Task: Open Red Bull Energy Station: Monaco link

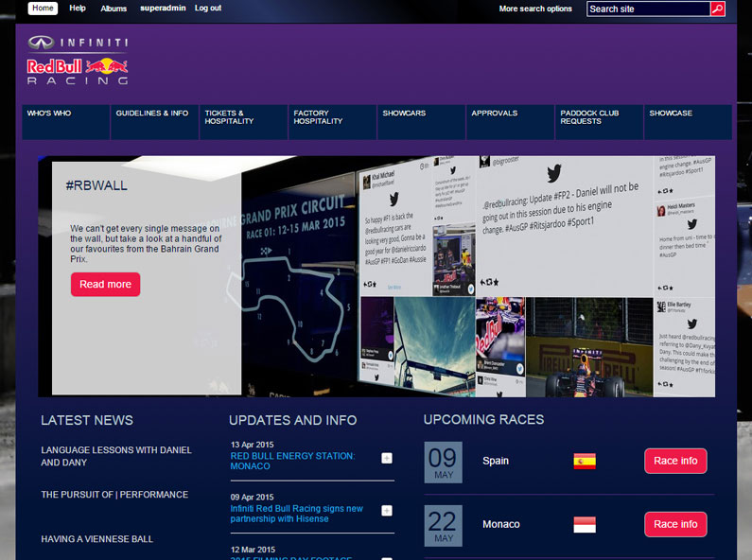Action: tap(292, 461)
